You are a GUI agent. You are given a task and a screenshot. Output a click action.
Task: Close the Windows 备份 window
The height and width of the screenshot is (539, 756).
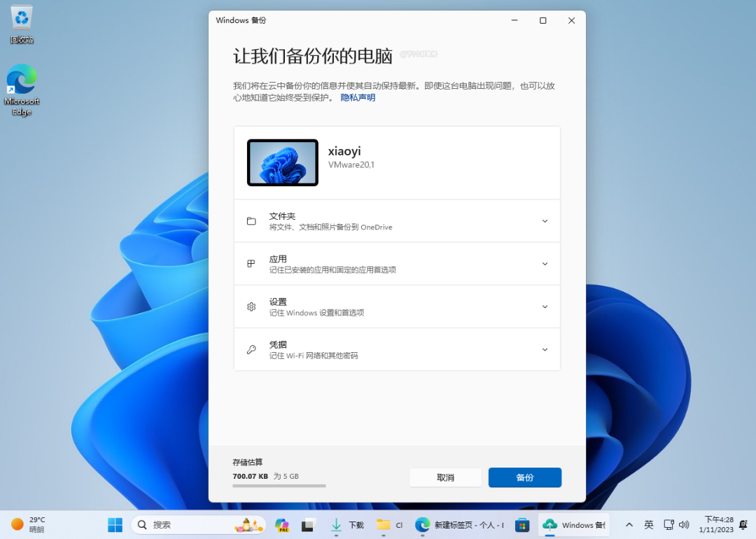(x=571, y=20)
